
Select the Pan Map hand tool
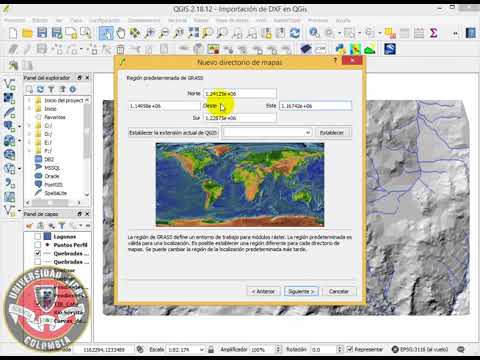[x=121, y=33]
